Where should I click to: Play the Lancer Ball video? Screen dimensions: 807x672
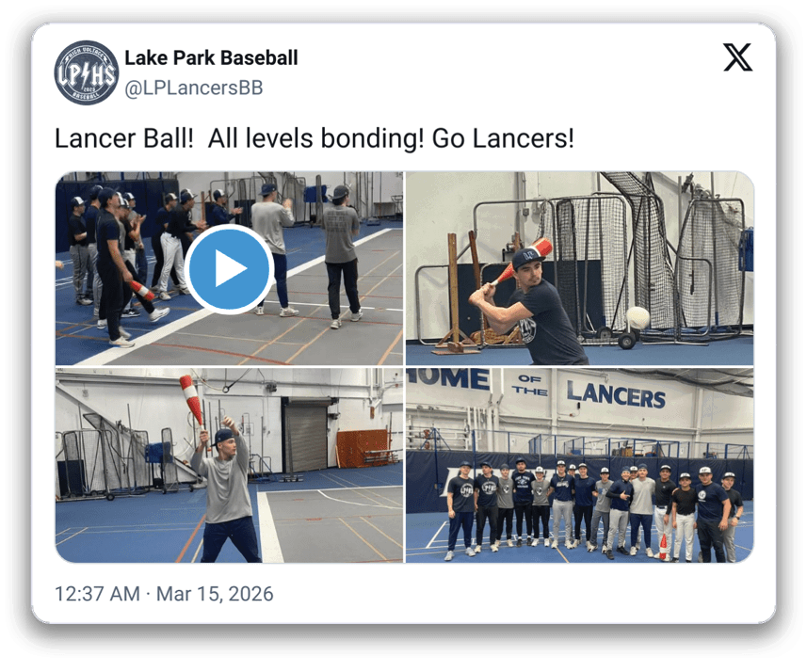[230, 268]
